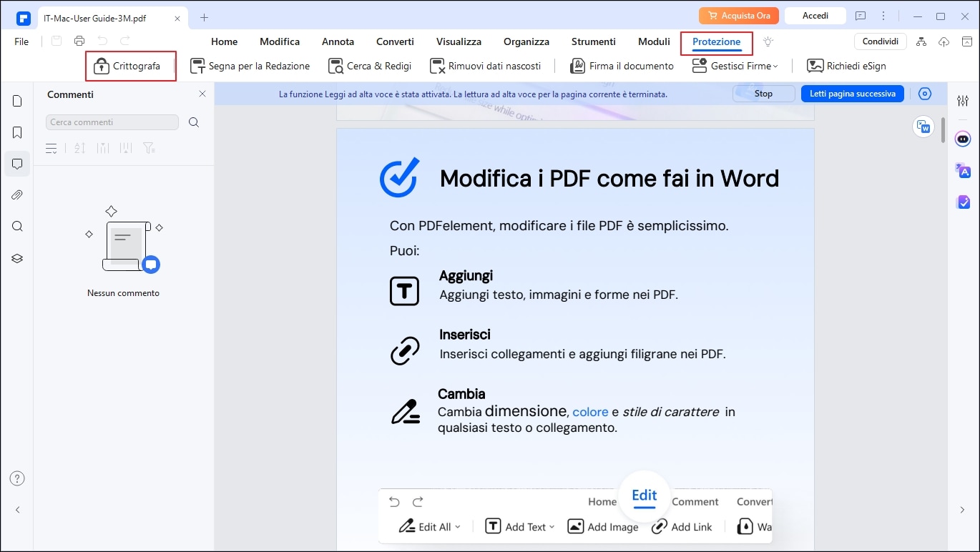
Task: Open the bookmarks sidebar icon
Action: point(17,132)
